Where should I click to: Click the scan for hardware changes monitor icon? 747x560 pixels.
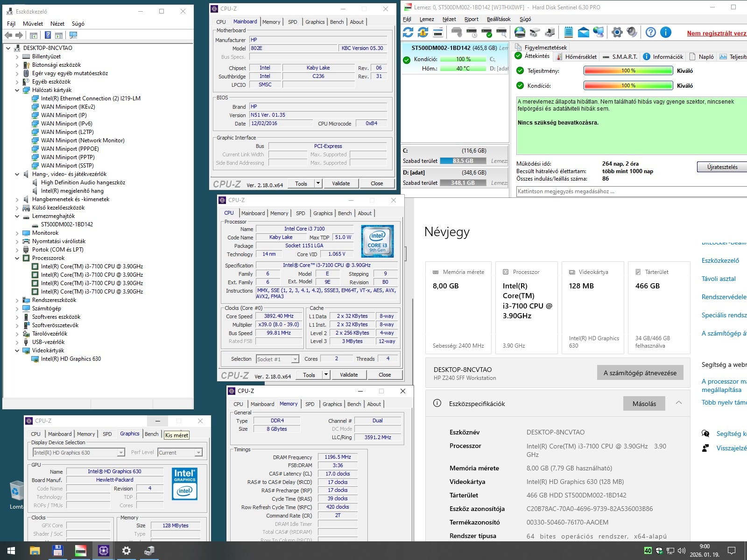point(73,35)
